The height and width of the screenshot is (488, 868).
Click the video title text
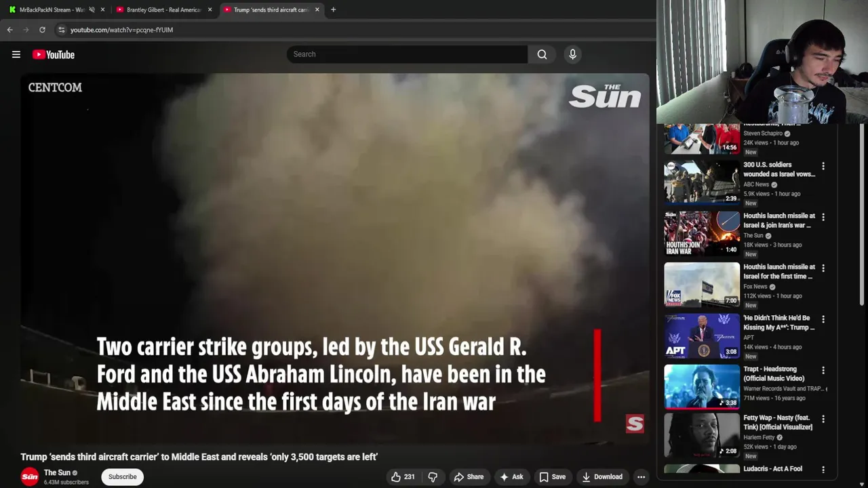(199, 457)
